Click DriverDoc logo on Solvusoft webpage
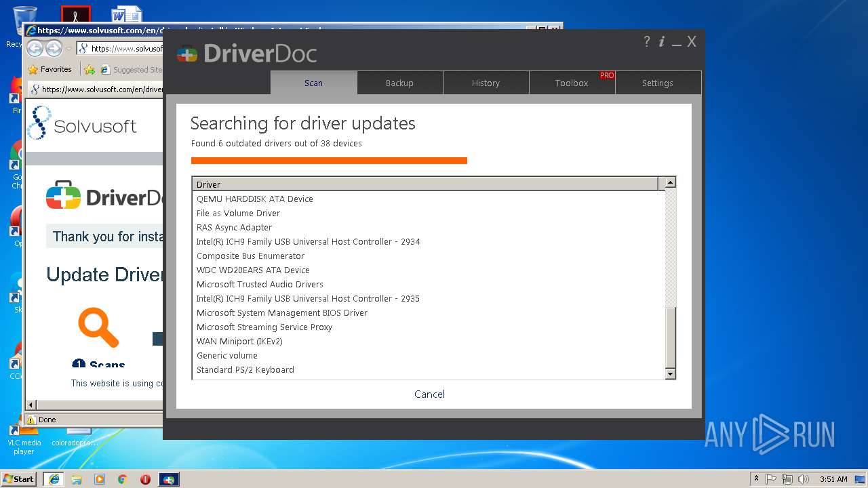The height and width of the screenshot is (488, 868). [x=104, y=196]
